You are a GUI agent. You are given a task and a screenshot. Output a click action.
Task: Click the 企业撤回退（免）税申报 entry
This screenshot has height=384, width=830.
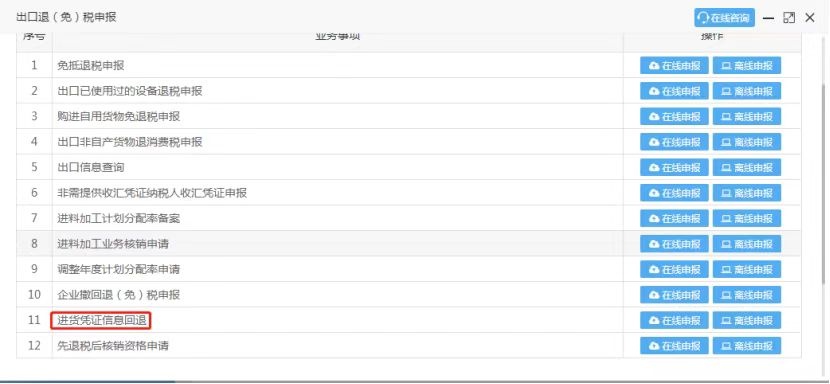[119, 294]
